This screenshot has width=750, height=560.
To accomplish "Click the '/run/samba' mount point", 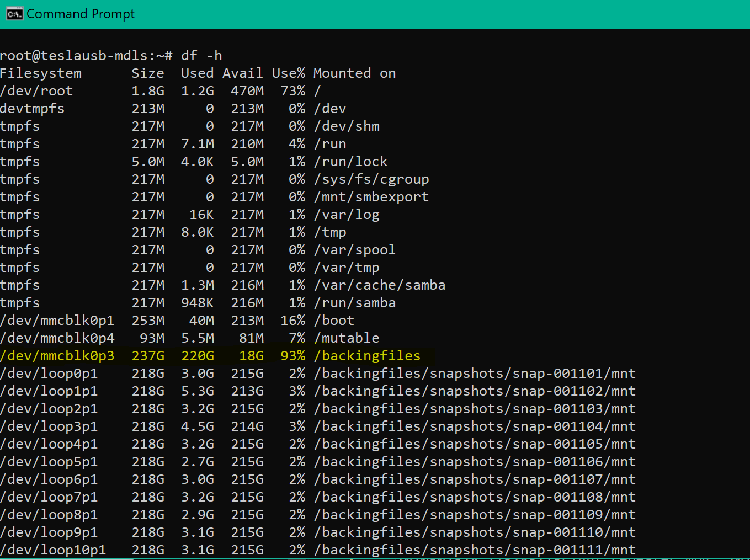I will (x=355, y=303).
